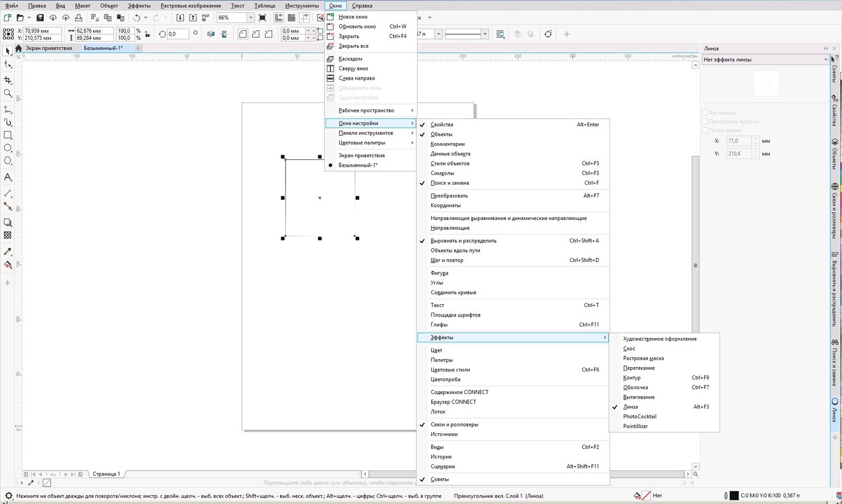
Task: Toggle the Объекты docker checkmark
Action: coord(441,134)
